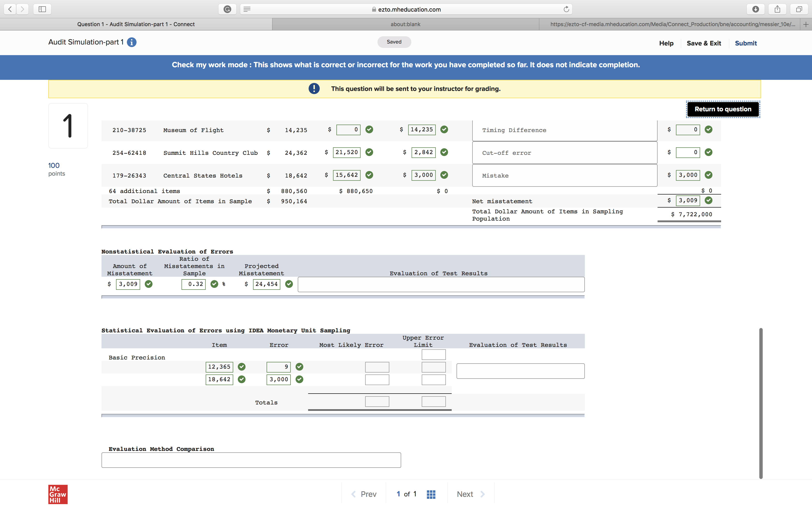Click the checkmark next to item 12,365
The width and height of the screenshot is (812, 508).
(x=241, y=366)
